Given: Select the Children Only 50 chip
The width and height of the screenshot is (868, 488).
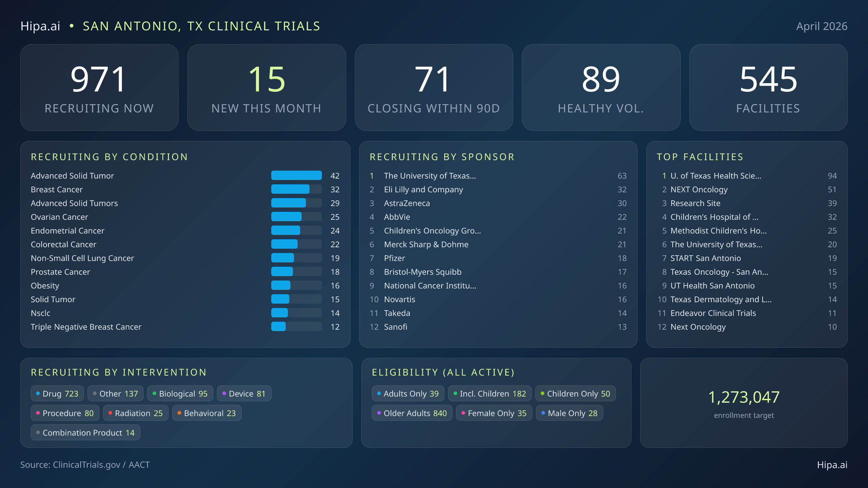Looking at the screenshot, I should [x=575, y=394].
